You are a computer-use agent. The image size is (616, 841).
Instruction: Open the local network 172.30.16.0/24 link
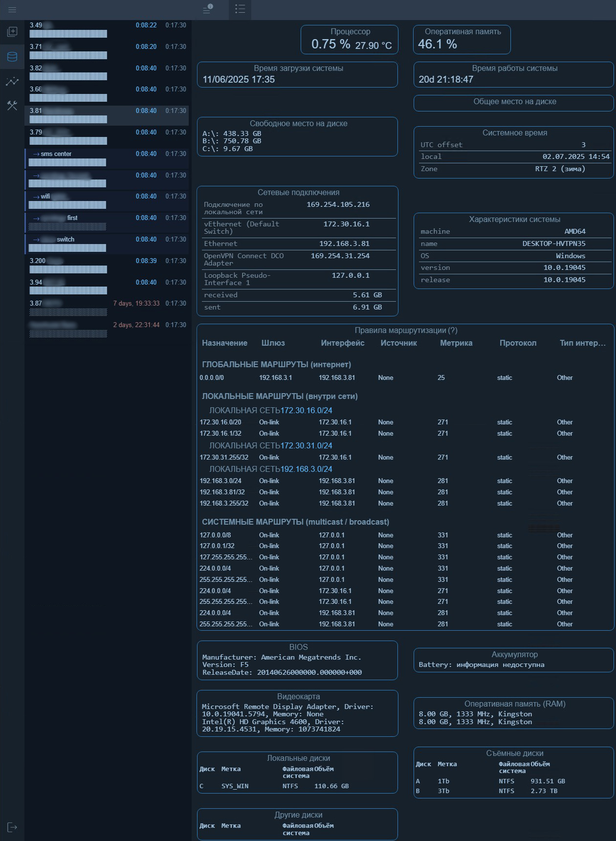(306, 410)
